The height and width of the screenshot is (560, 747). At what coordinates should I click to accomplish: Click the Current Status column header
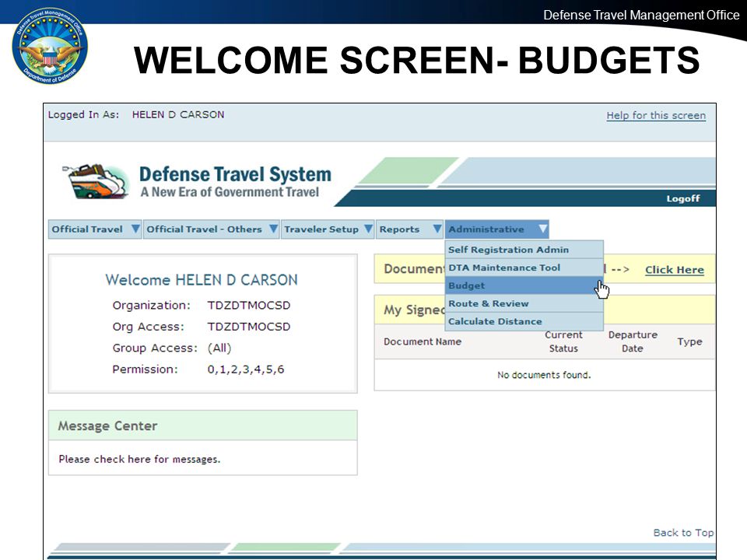563,341
